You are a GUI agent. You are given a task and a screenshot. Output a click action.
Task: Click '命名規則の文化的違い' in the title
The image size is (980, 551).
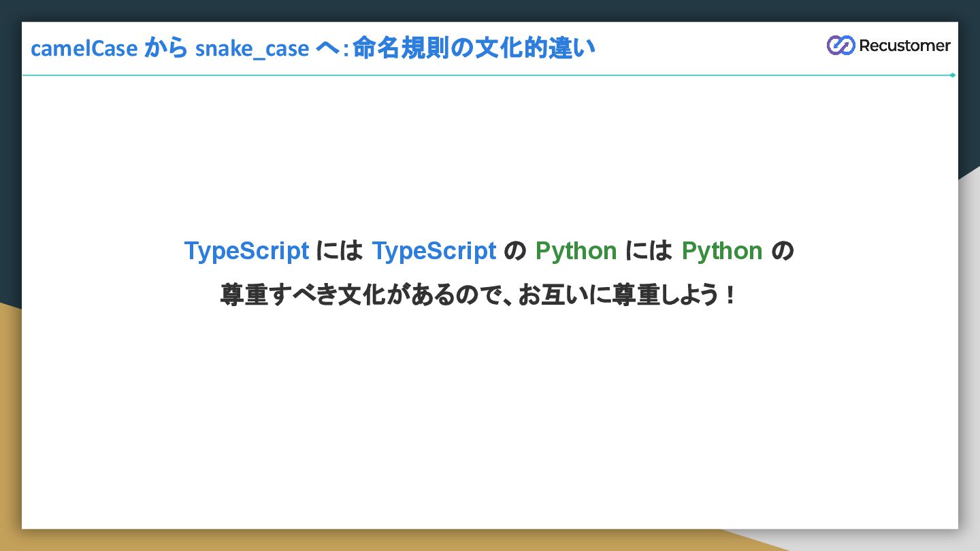(474, 48)
